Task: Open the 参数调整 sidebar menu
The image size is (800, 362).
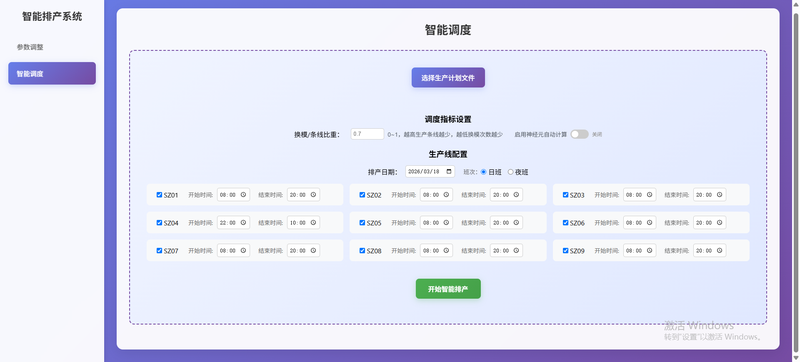Action: pos(52,47)
